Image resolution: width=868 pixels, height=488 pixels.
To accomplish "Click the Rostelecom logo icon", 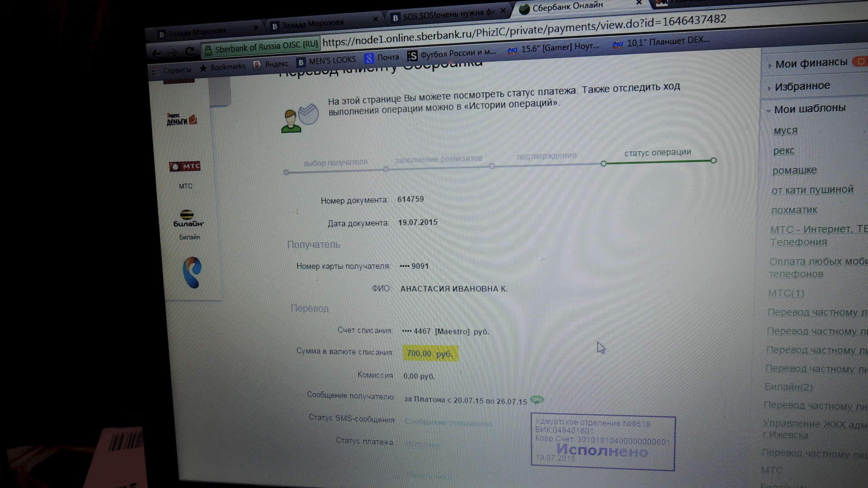I will (192, 272).
